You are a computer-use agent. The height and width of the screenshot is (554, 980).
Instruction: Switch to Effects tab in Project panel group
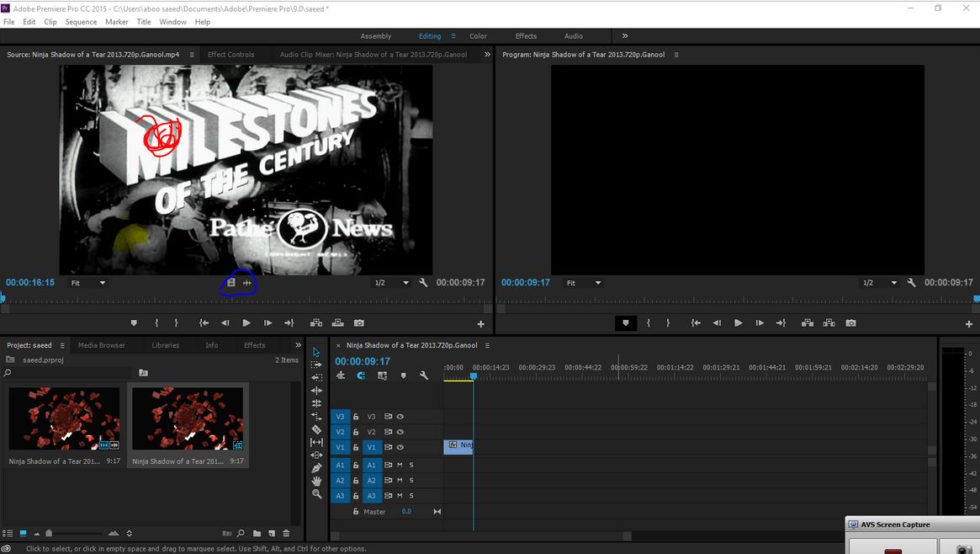tap(254, 346)
